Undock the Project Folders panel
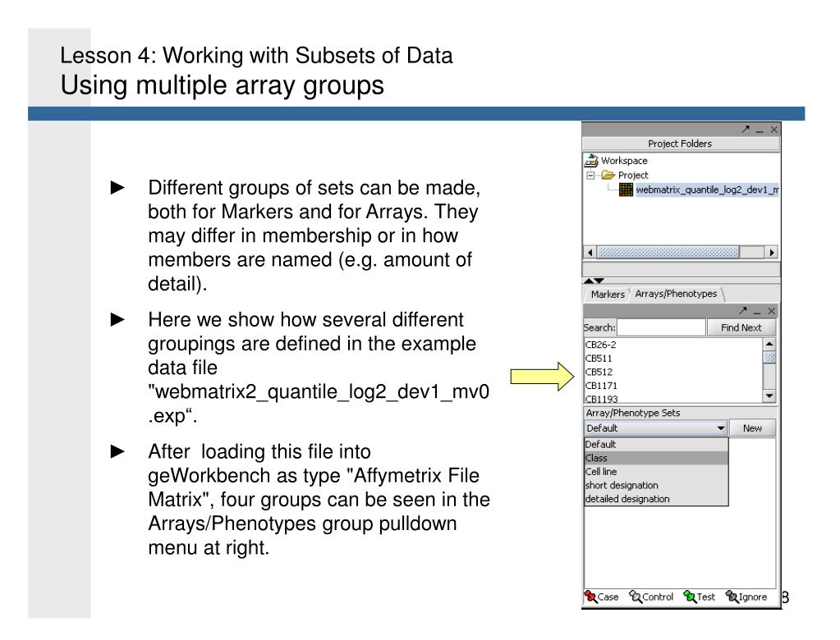This screenshot has height=640, width=840. tap(746, 129)
